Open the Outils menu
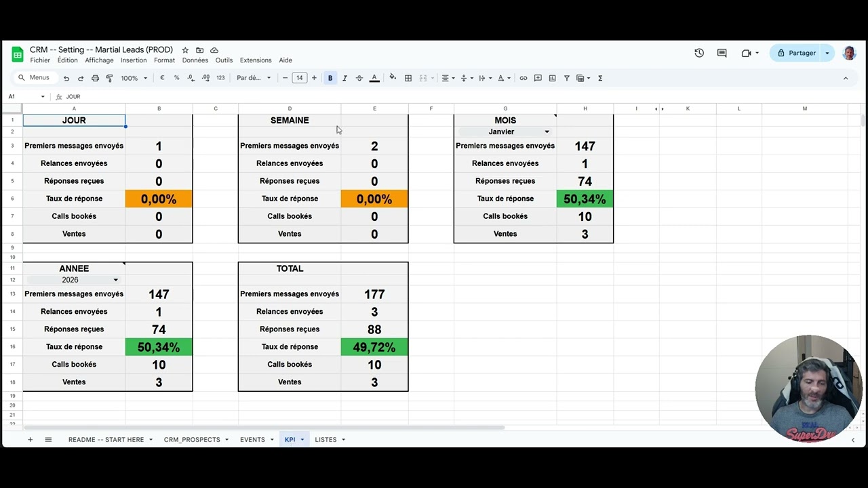868x488 pixels. 224,60
